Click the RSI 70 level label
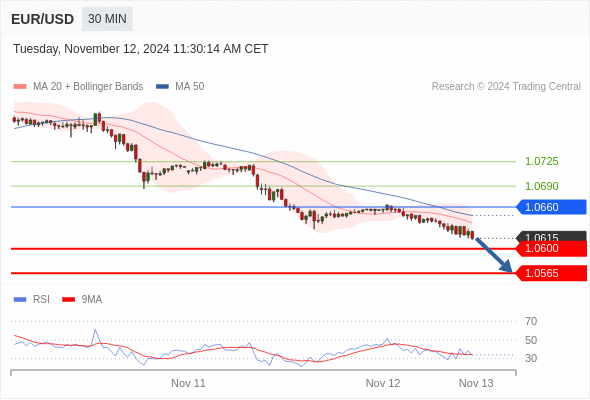This screenshot has width=590, height=400. (531, 321)
